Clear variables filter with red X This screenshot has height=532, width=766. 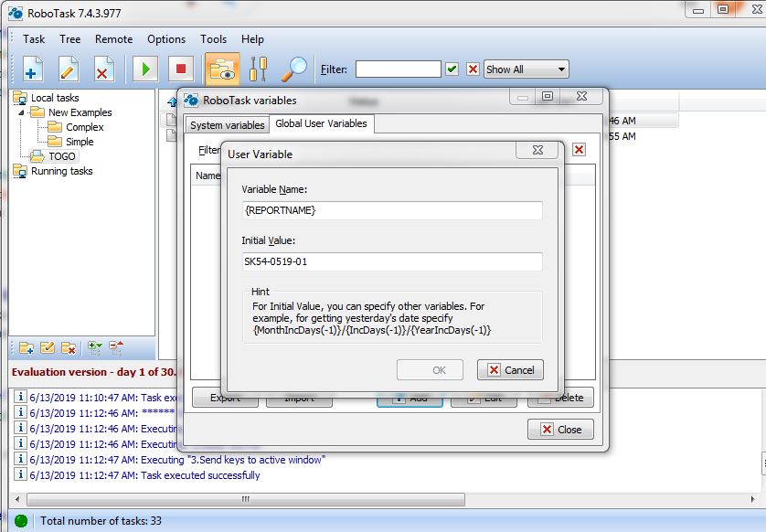point(579,150)
